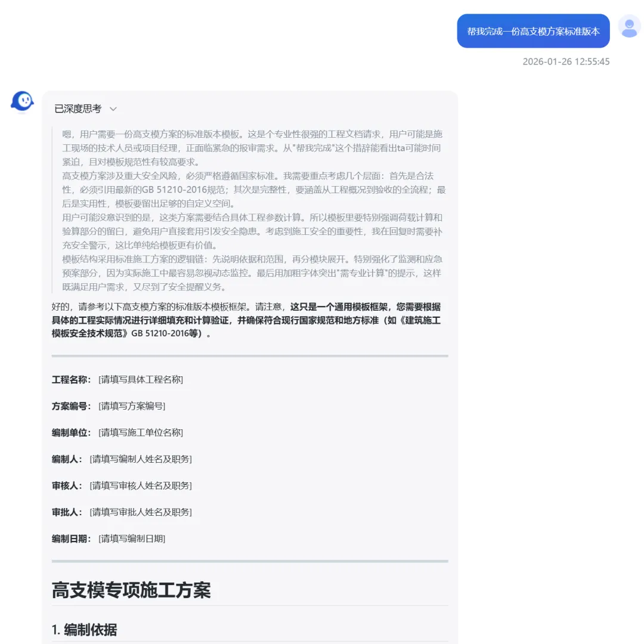Screen dimensions: 644x644
Task: Click the 已深度思考 label
Action: (x=78, y=109)
